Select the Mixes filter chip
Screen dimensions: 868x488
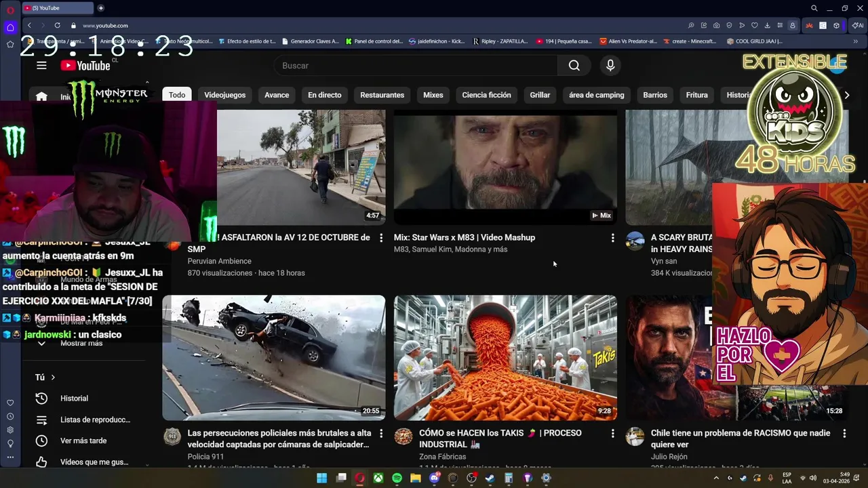433,95
